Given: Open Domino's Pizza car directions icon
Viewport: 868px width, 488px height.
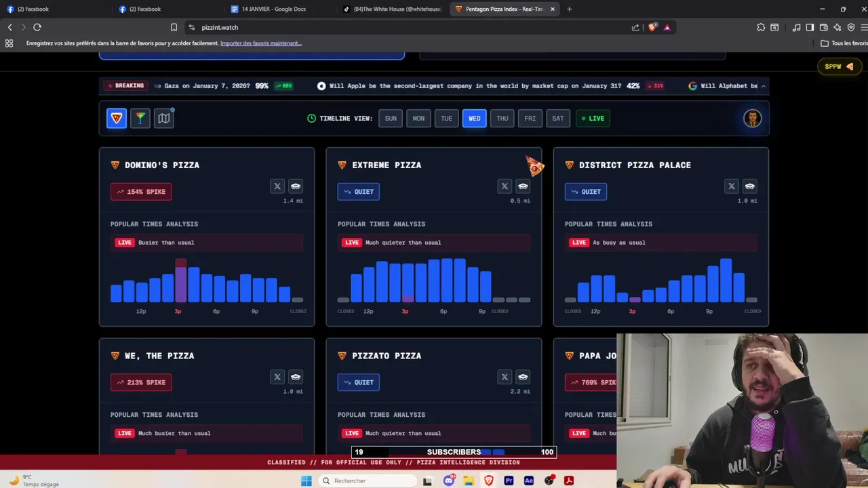Looking at the screenshot, I should 296,186.
